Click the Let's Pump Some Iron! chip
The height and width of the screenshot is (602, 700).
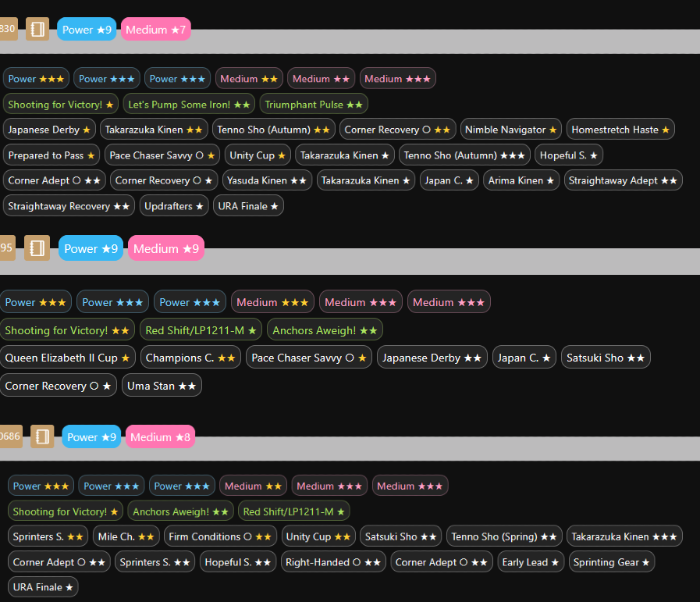[189, 105]
